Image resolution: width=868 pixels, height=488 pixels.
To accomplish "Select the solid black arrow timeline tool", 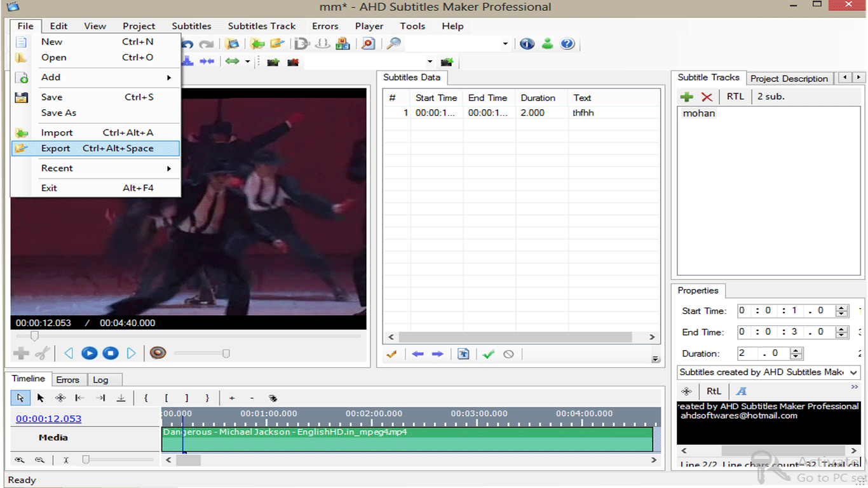I will (x=40, y=398).
